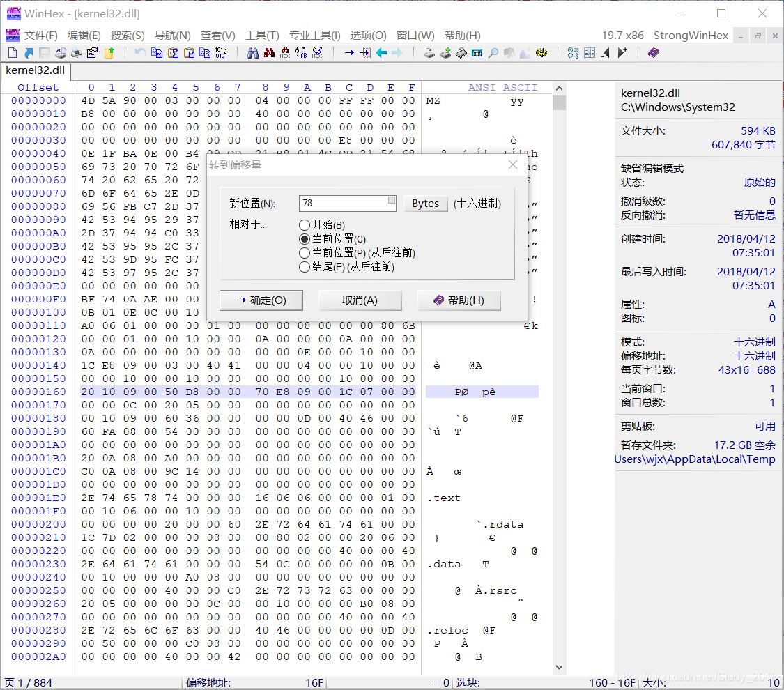Screen dimensions: 784x690
Task: Click the Write clipboard toolbar icon
Action: (x=189, y=52)
